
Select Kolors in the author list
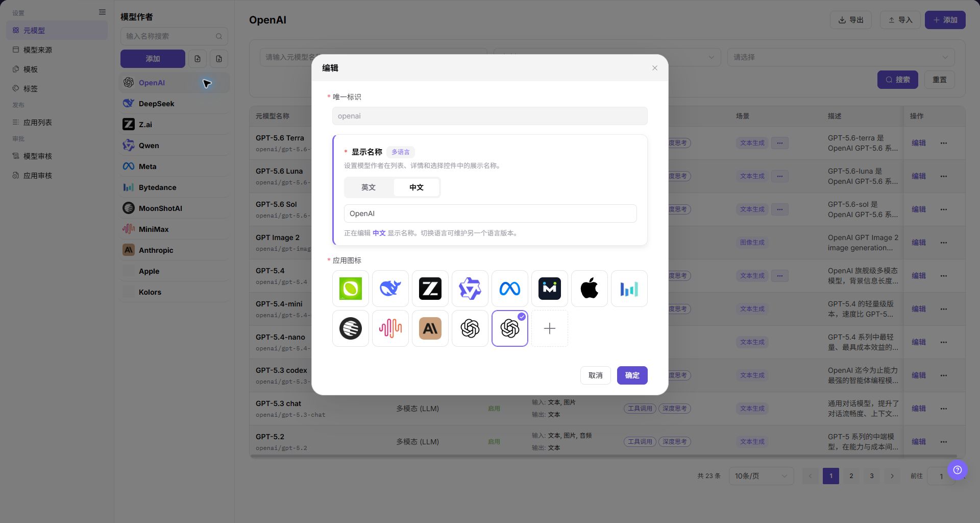tap(174, 292)
